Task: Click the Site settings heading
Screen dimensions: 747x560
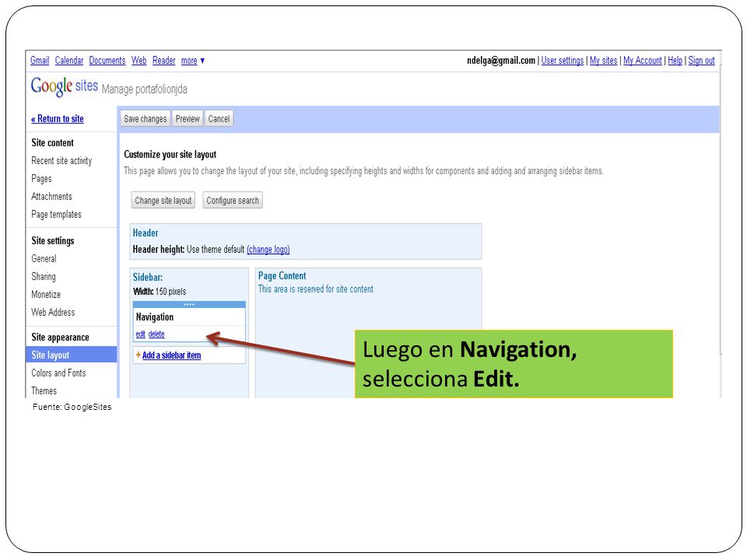Action: click(53, 241)
